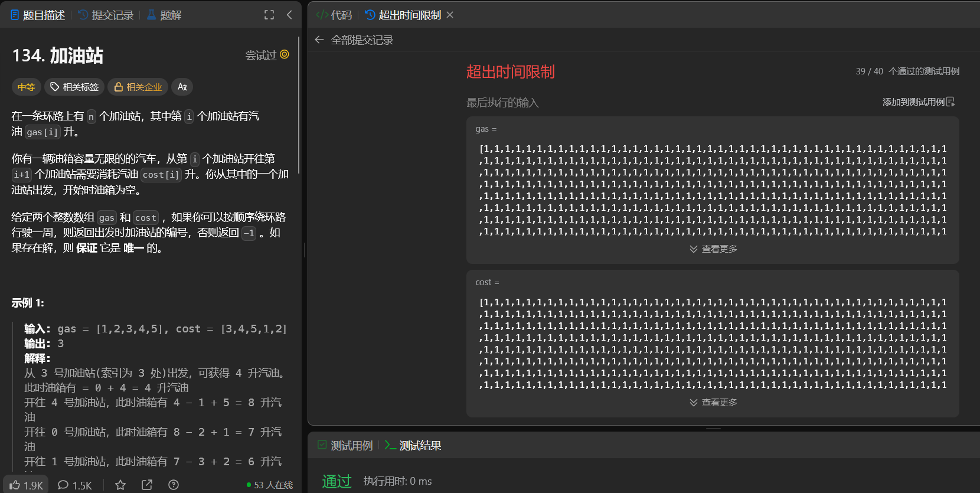980x493 pixels.
Task: Click the fullscreen expand icon
Action: pyautogui.click(x=269, y=15)
